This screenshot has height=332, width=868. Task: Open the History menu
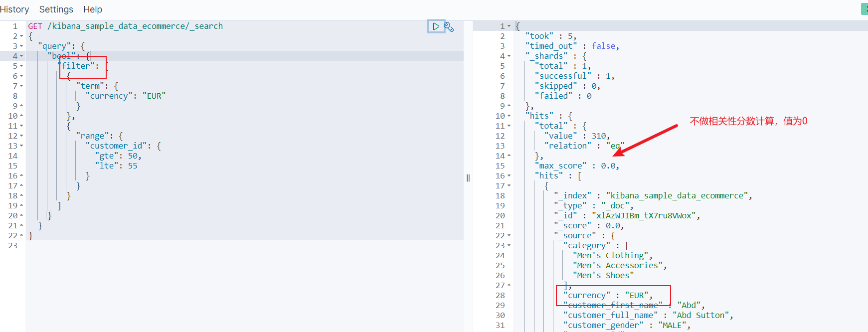tap(14, 9)
